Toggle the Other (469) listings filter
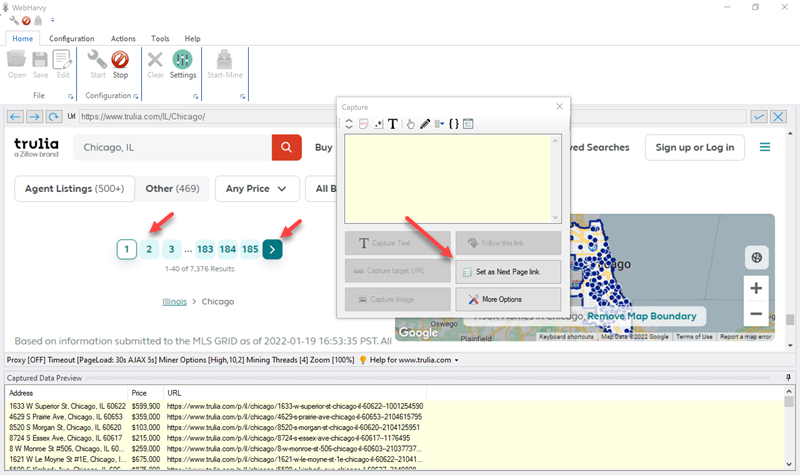The height and width of the screenshot is (475, 800). tap(172, 188)
